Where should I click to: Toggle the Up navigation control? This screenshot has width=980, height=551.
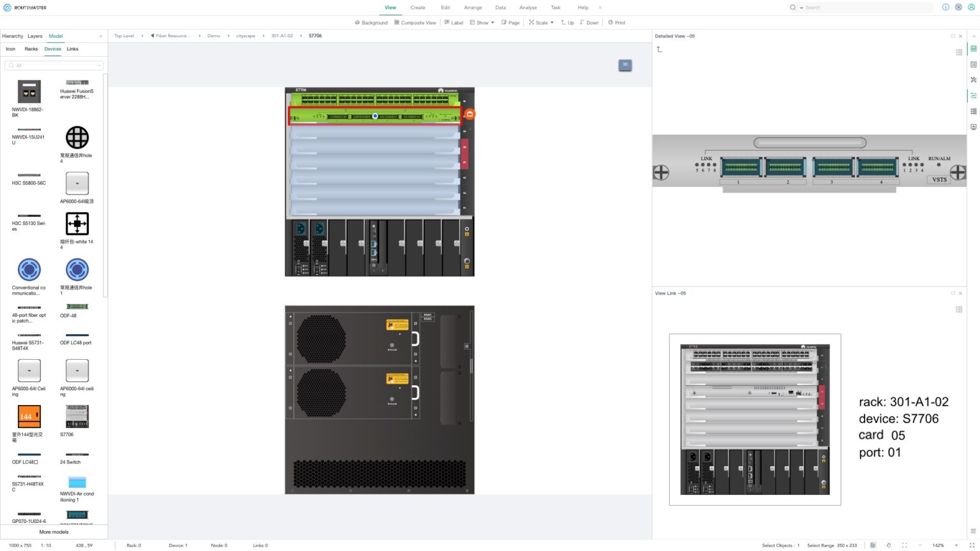pos(567,22)
